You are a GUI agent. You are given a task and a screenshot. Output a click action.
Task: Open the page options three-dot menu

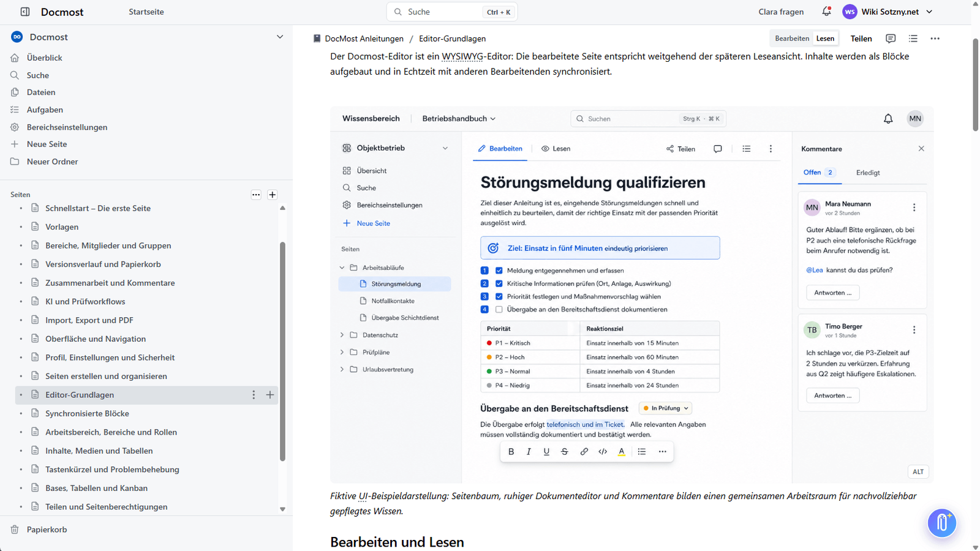coord(935,39)
